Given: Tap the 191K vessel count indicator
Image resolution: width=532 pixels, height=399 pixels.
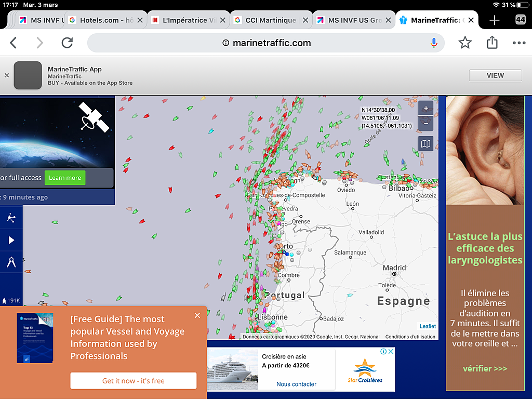Looking at the screenshot, I should coord(11,301).
